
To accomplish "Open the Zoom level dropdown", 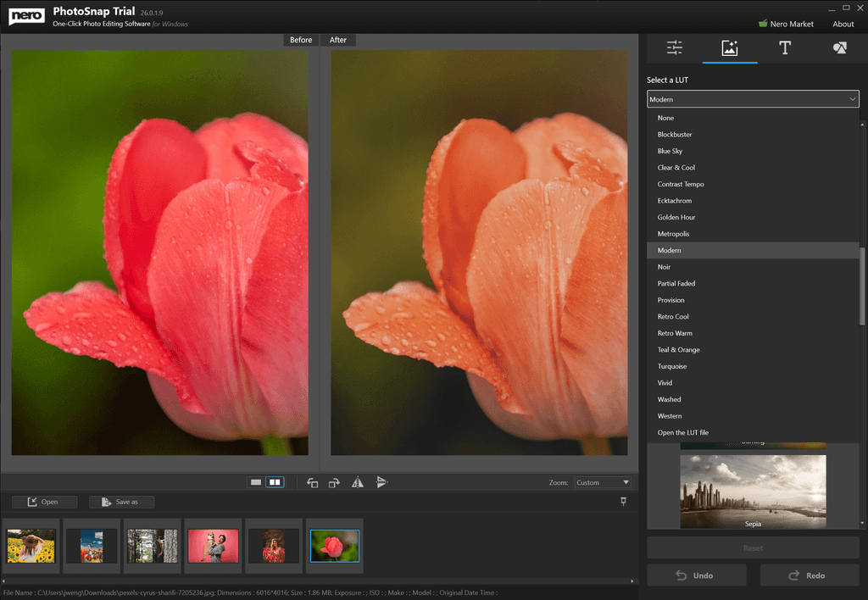I will [x=602, y=481].
